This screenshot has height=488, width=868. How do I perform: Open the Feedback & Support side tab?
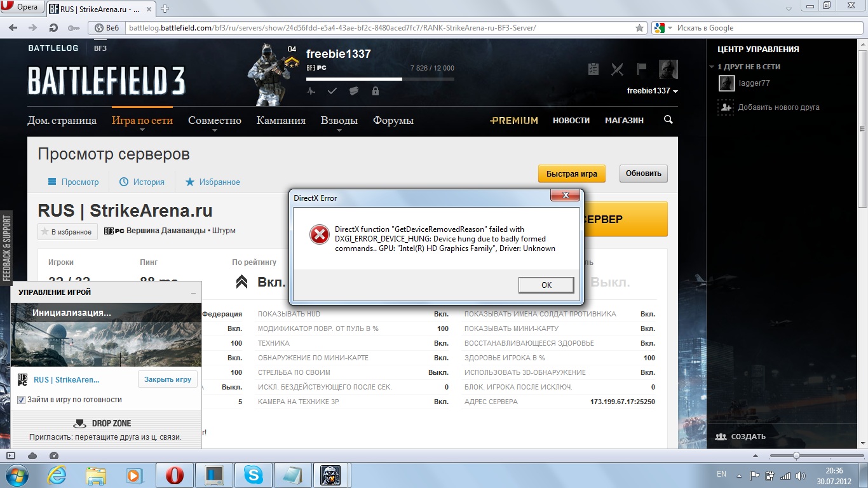(x=6, y=247)
